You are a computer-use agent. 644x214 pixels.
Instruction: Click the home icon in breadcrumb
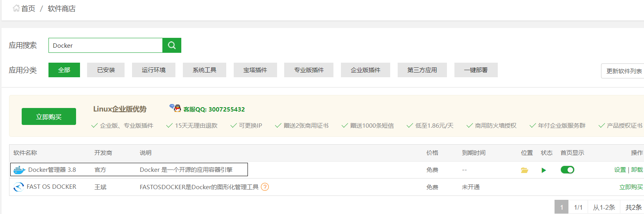pyautogui.click(x=16, y=8)
